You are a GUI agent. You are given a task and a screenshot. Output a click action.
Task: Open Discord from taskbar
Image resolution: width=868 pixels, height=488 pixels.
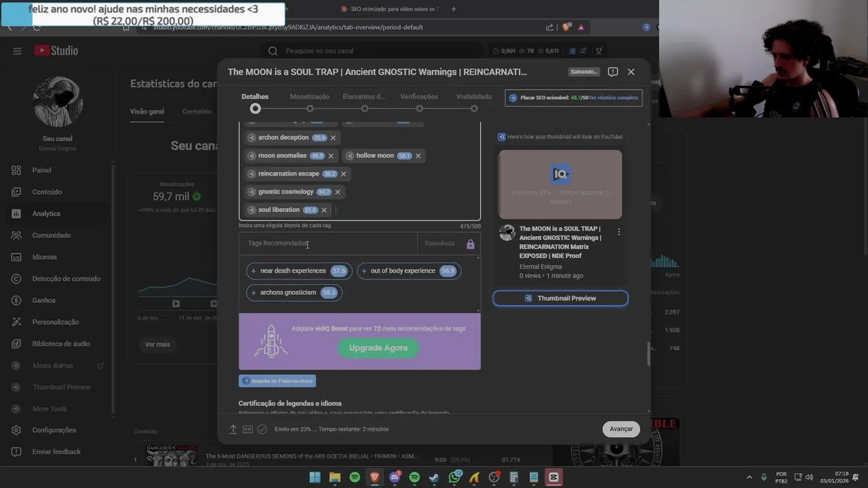coord(395,477)
